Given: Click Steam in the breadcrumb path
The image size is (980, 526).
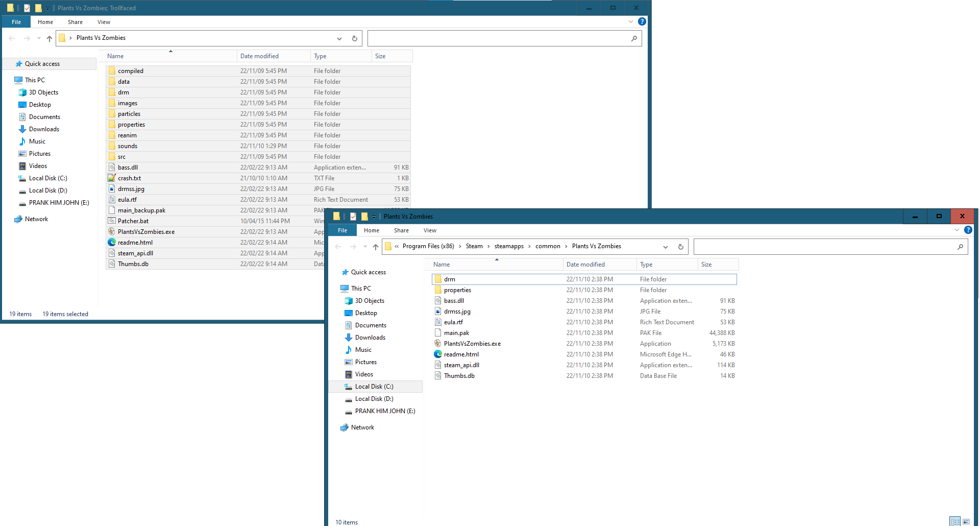Looking at the screenshot, I should pos(474,246).
